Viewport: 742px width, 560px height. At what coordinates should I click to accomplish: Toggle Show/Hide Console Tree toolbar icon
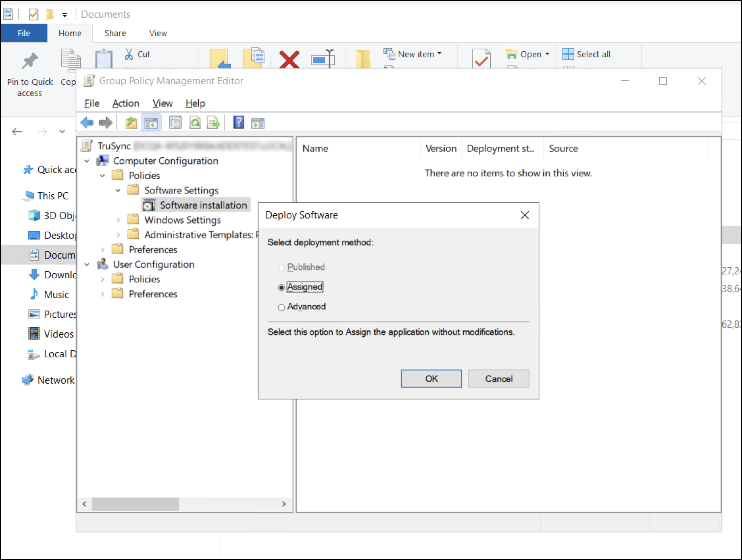151,123
